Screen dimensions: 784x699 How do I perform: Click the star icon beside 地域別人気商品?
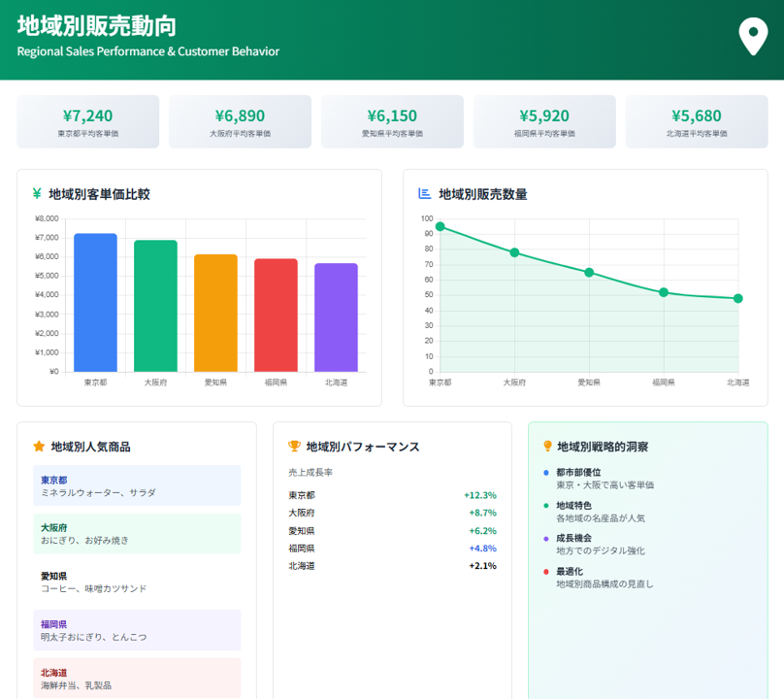(39, 447)
